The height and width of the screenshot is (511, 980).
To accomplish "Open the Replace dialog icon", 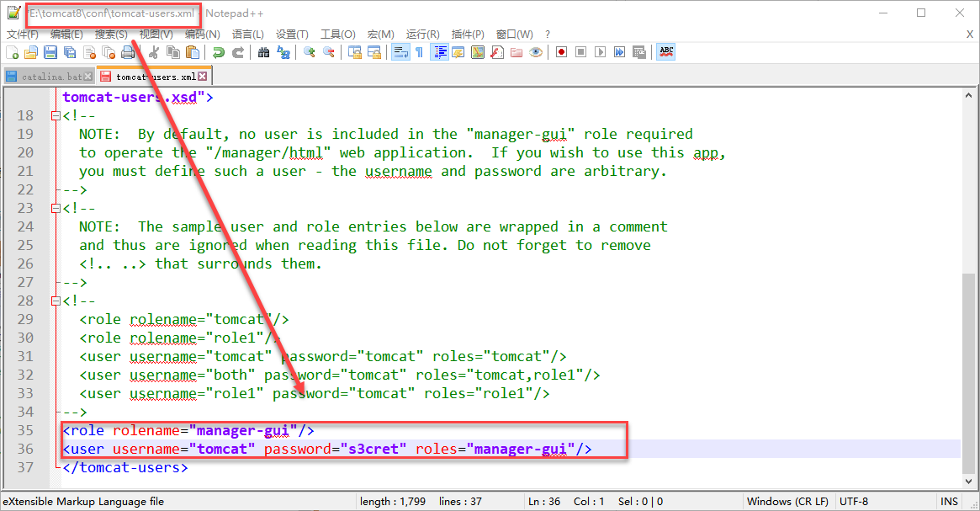I will coord(283,52).
